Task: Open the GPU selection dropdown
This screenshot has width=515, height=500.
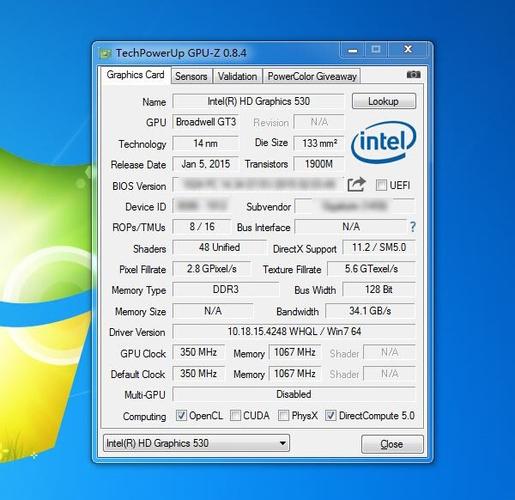Action: click(x=196, y=443)
